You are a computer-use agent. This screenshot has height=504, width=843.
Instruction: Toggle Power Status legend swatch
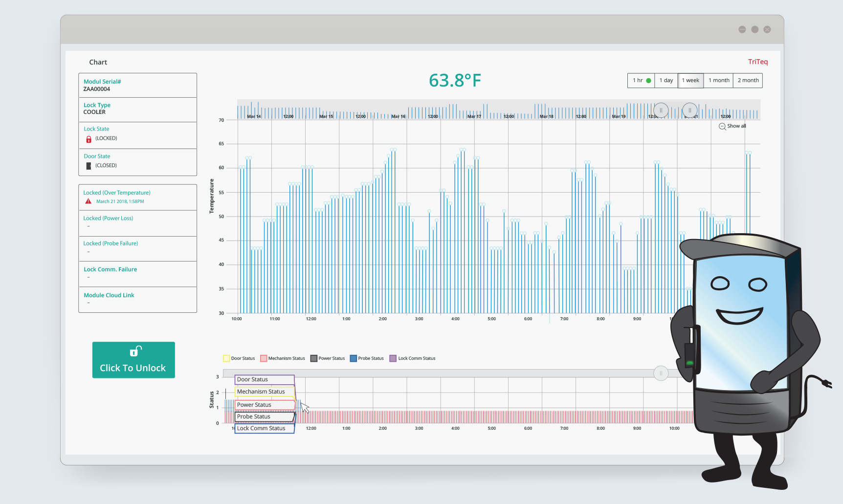[314, 358]
